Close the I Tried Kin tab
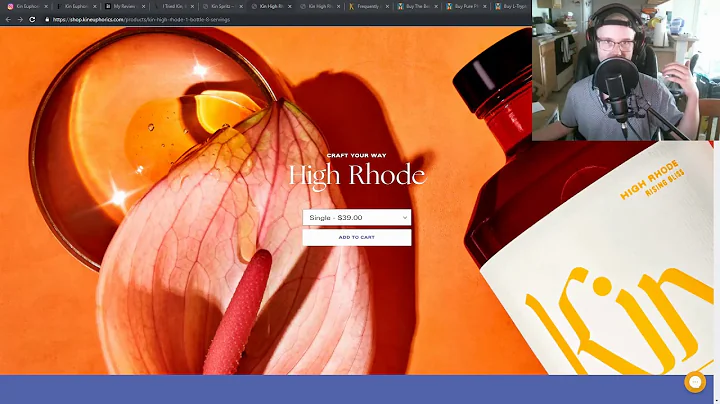The height and width of the screenshot is (404, 720). [x=192, y=6]
